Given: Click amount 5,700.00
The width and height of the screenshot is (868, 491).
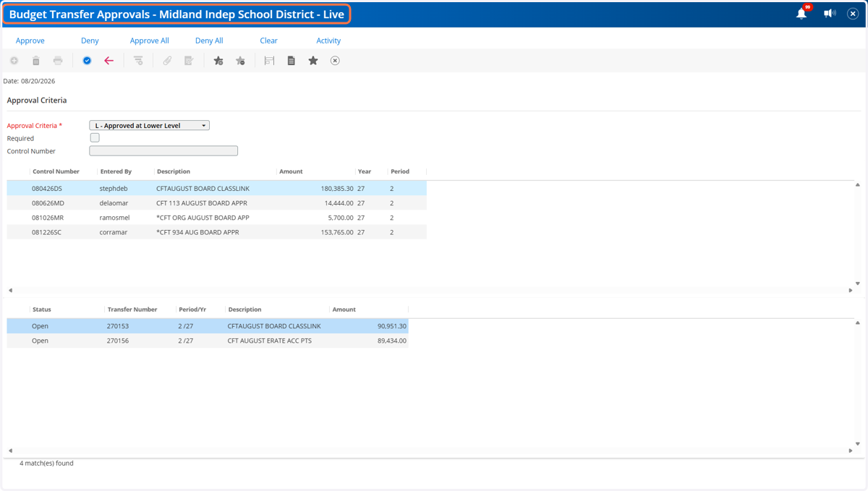Looking at the screenshot, I should click(x=341, y=218).
